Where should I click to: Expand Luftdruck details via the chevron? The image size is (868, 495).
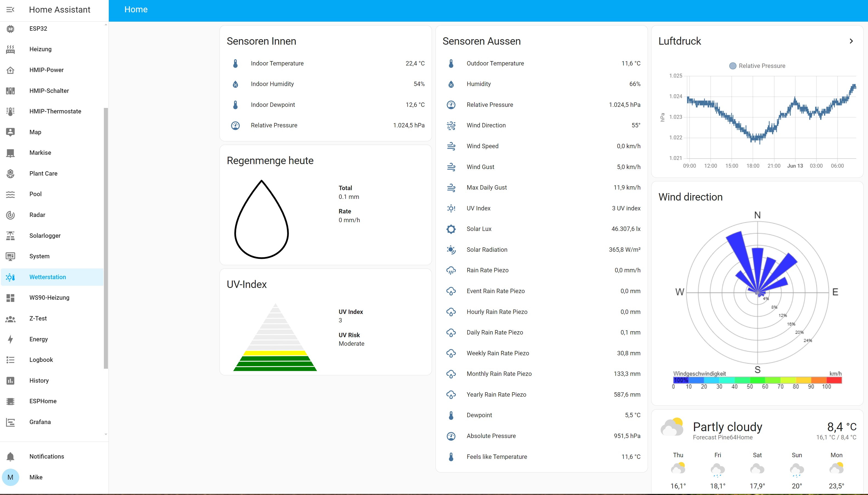[851, 41]
